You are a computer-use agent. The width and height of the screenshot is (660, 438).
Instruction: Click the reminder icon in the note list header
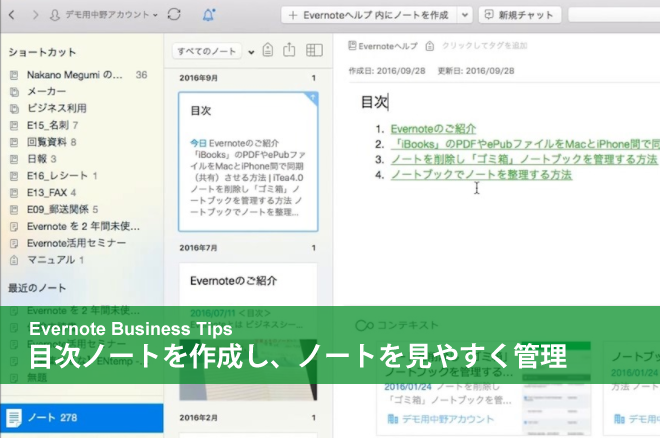pos(268,50)
